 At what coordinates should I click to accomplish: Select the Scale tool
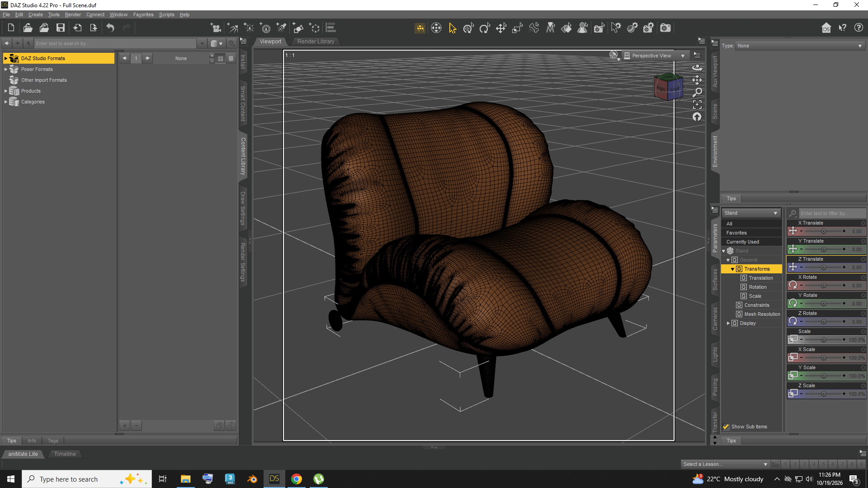[x=517, y=28]
